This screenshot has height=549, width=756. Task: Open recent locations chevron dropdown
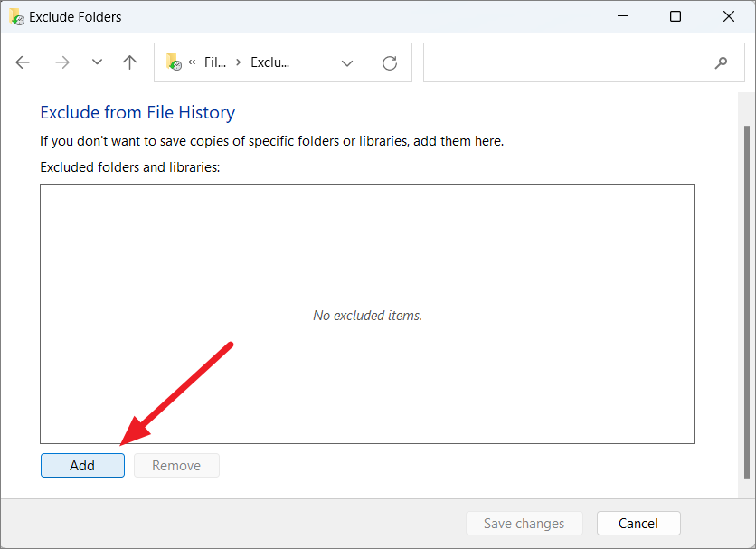pos(97,62)
